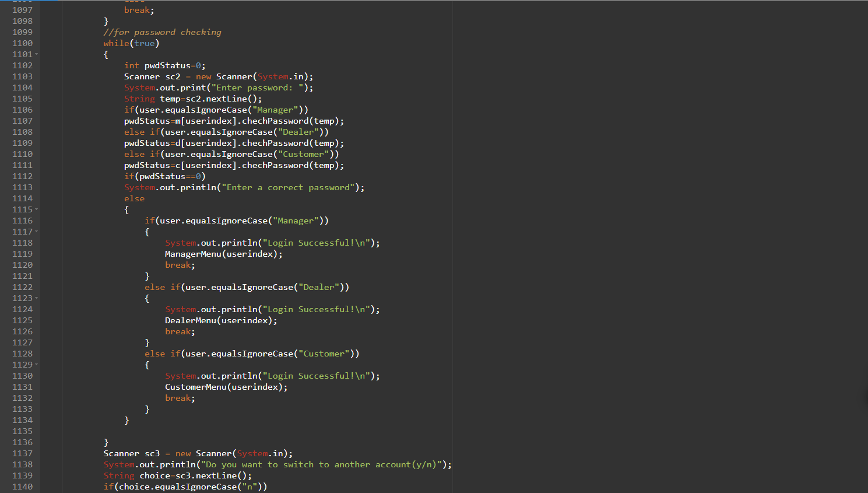Screen dimensions: 868x493
Task: Click the "Enter a correct password" string
Action: (x=288, y=187)
